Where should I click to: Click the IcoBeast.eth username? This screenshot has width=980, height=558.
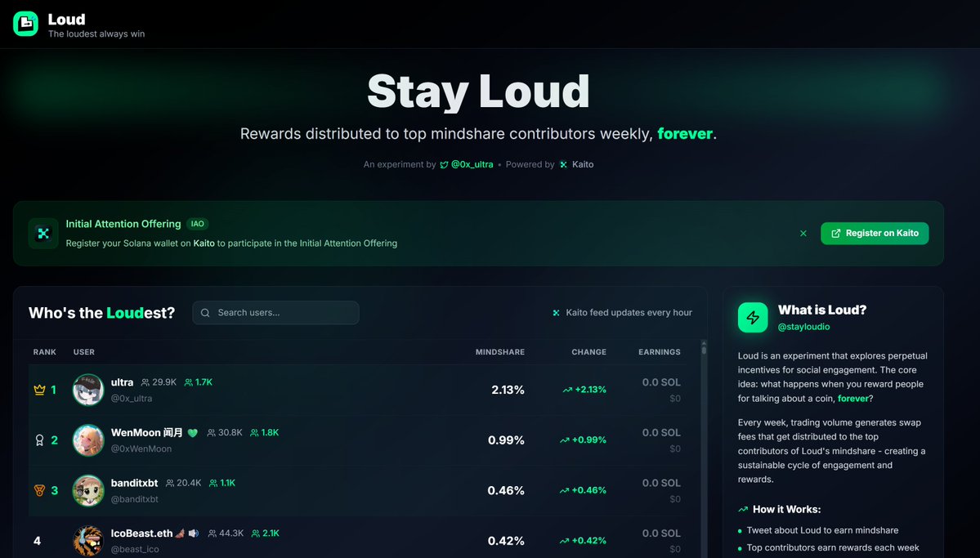pos(142,533)
